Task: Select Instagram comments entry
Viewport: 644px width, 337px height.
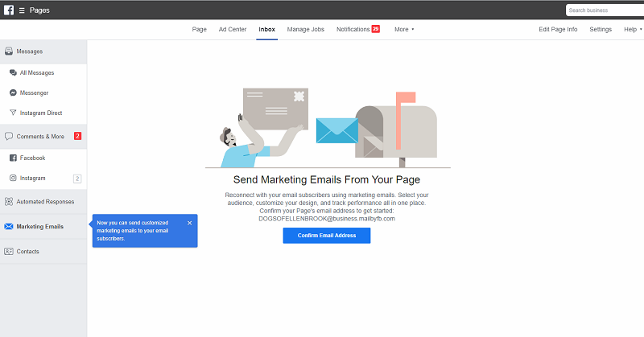Action: [x=32, y=178]
